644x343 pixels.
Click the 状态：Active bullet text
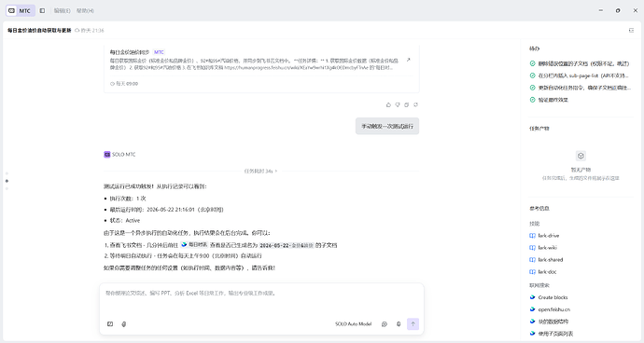125,220
